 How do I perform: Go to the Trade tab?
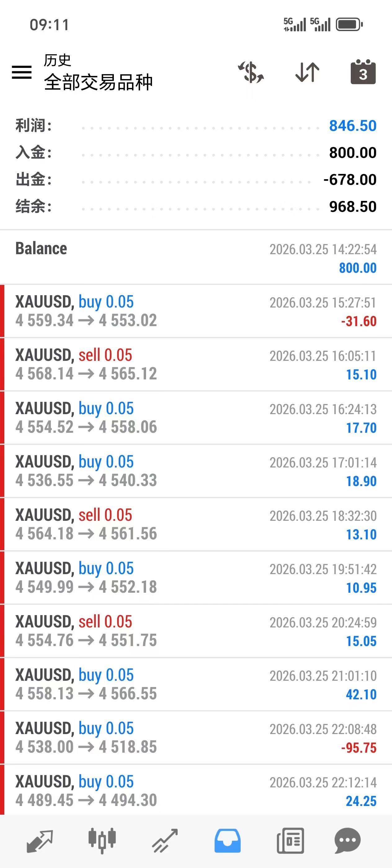[165, 840]
